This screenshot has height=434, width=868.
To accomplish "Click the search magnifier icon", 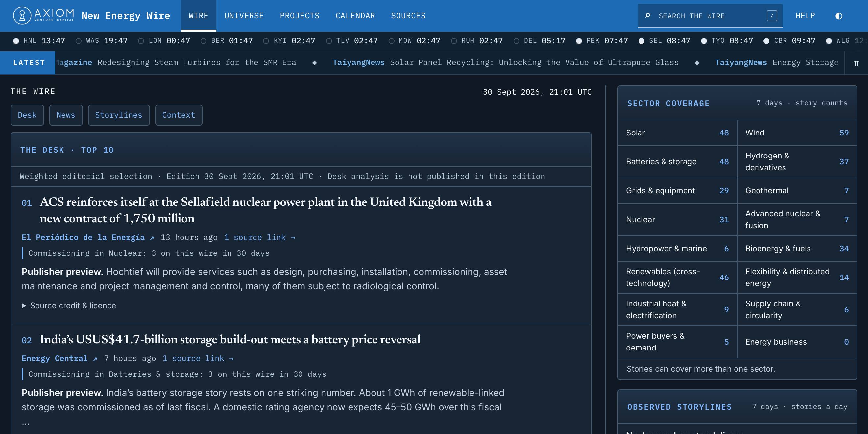I will click(647, 16).
